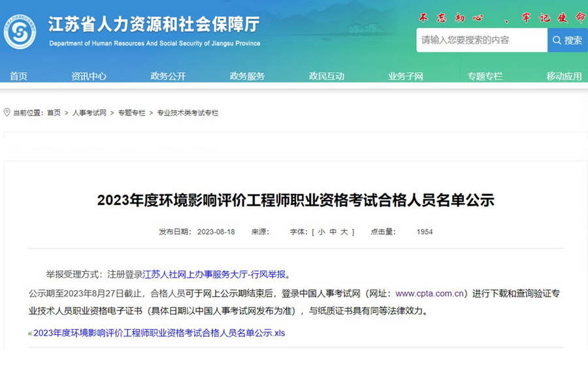This screenshot has width=588, height=392.
Task: Go to 专题专栏 in top navigation
Action: 485,76
